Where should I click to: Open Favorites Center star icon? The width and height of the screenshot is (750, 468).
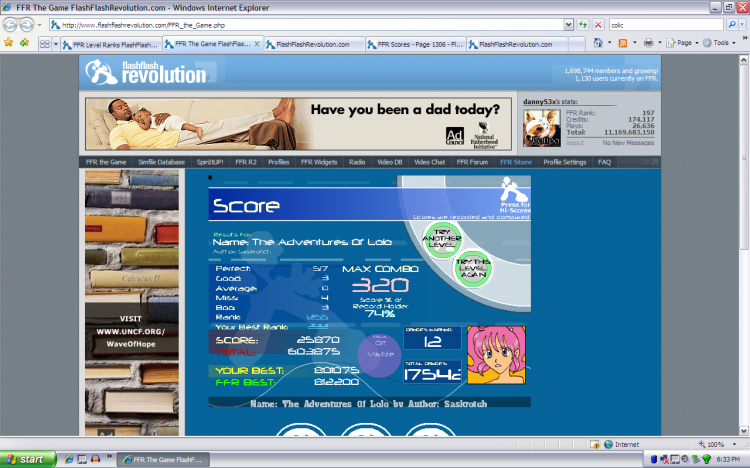9,44
